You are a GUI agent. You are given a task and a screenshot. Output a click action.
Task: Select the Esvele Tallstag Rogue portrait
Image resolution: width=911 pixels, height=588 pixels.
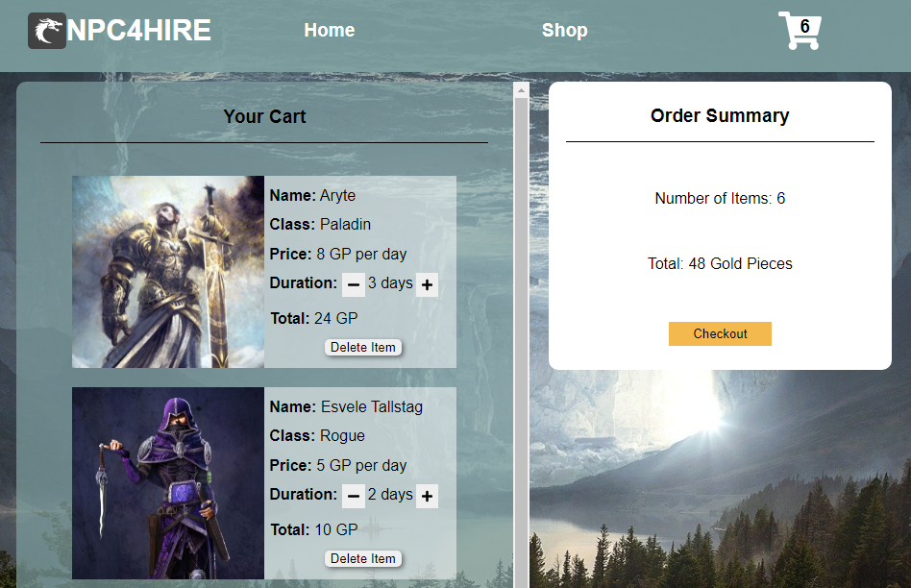(168, 483)
